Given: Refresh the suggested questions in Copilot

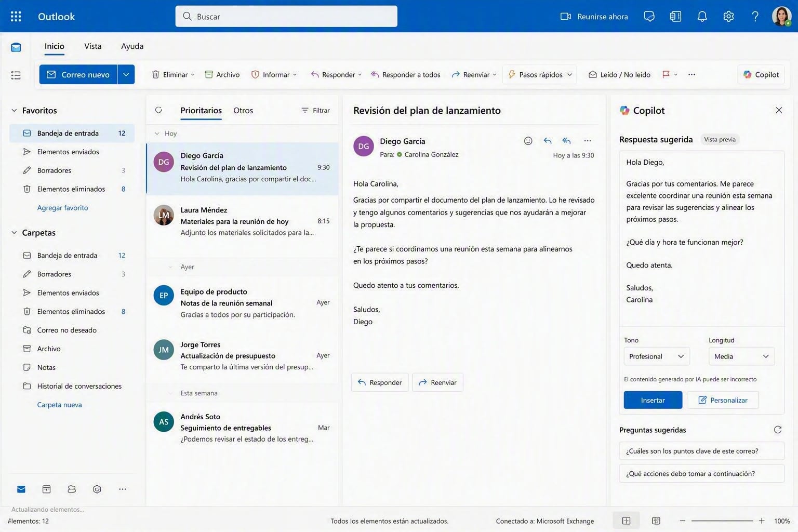Looking at the screenshot, I should [778, 430].
